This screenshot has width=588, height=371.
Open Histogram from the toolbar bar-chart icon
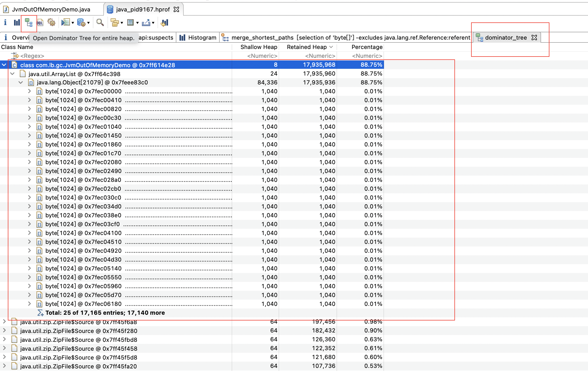click(17, 23)
